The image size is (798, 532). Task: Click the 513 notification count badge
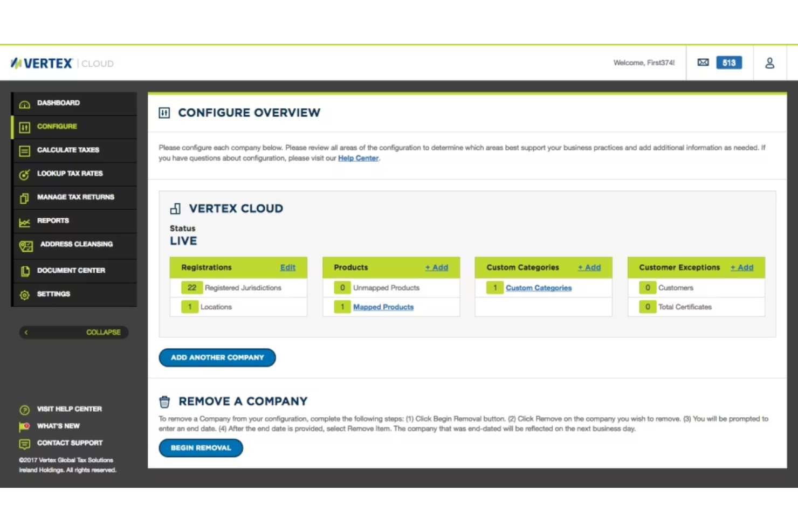click(x=729, y=63)
